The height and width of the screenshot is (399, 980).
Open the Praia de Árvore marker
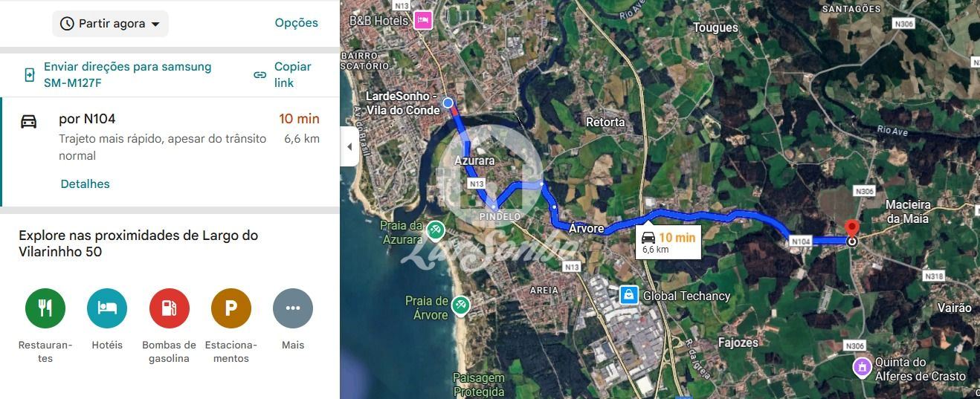point(461,307)
